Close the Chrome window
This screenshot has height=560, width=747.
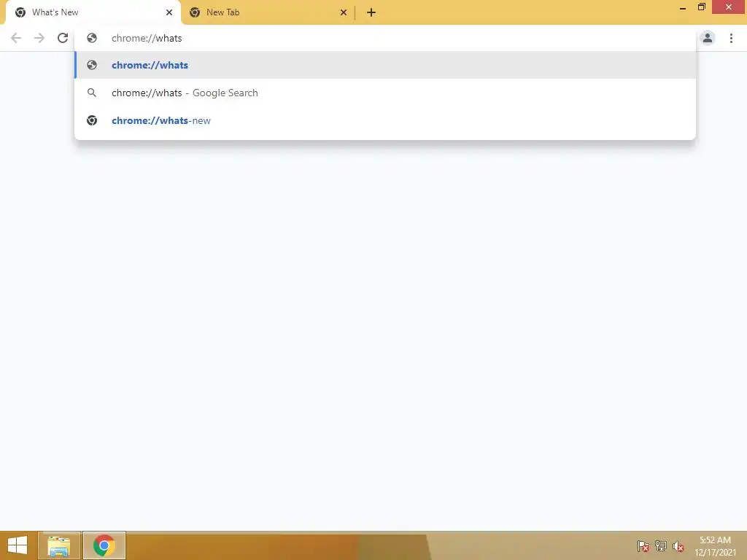(729, 7)
